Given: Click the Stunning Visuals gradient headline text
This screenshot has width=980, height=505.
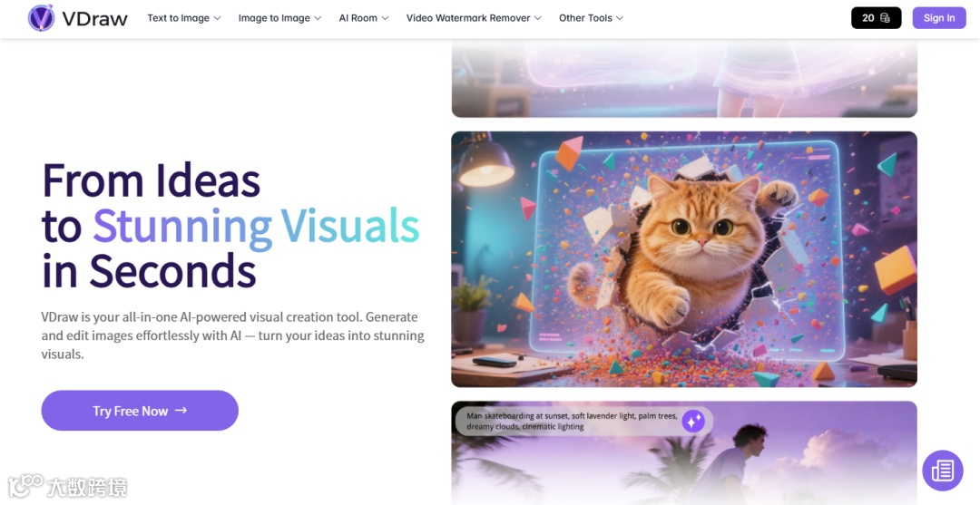Looking at the screenshot, I should pos(256,227).
